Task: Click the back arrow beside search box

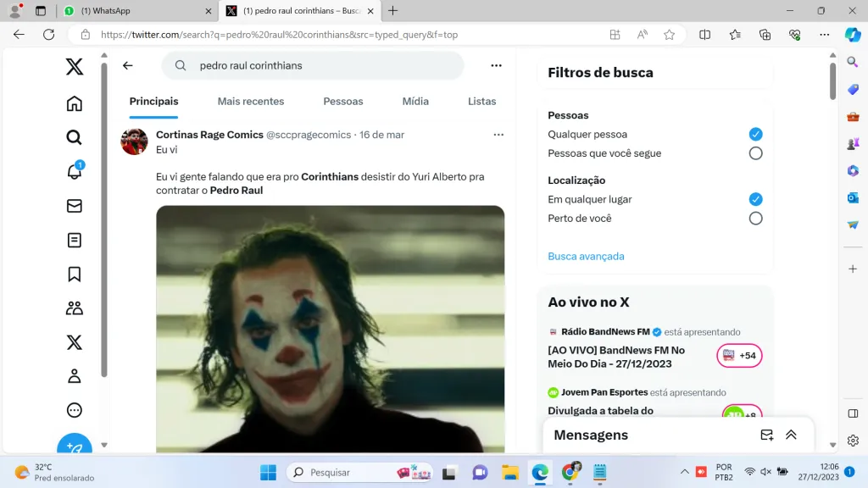Action: pos(128,65)
